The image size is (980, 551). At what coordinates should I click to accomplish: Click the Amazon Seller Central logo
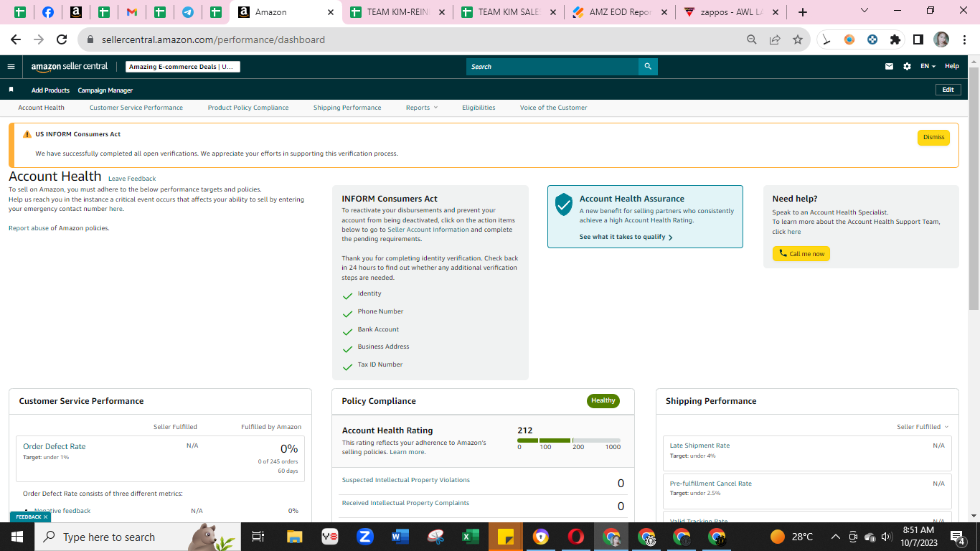click(x=70, y=67)
